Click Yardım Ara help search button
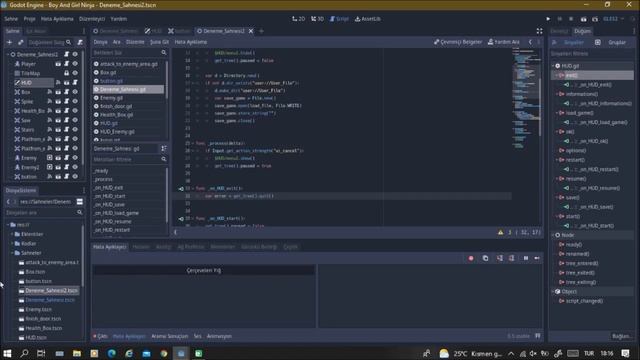Screen dimensions: 640x360 click(504, 42)
